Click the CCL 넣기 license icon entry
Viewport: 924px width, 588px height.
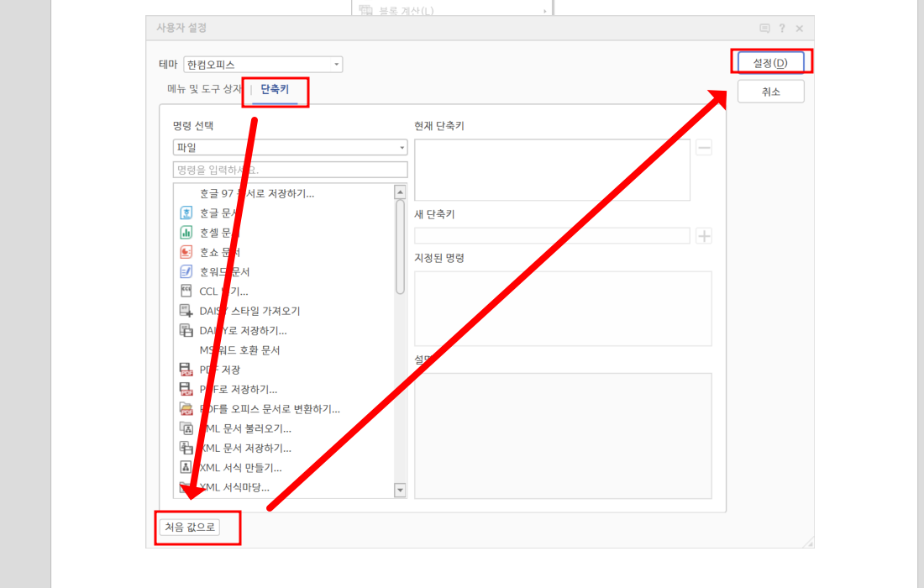coord(227,291)
